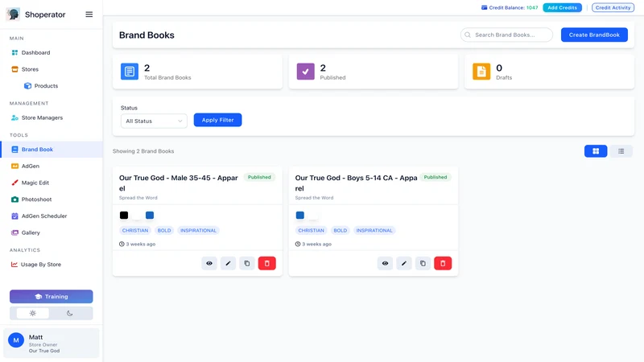Click 'Showing 2 Brand Books' text

[x=143, y=151]
